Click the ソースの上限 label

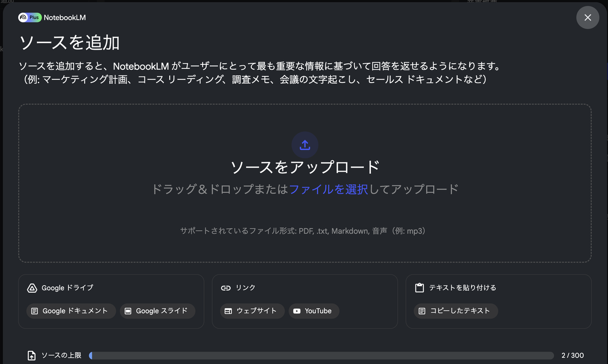(61, 355)
